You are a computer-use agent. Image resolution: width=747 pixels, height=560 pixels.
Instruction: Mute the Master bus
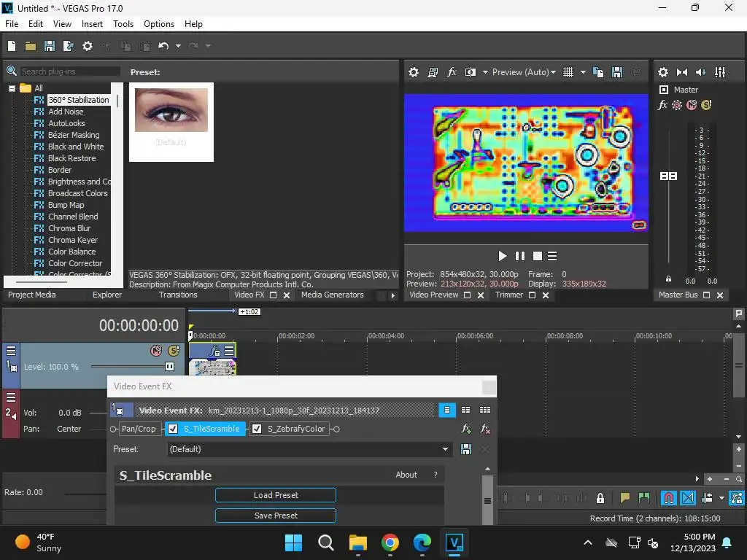pyautogui.click(x=692, y=105)
